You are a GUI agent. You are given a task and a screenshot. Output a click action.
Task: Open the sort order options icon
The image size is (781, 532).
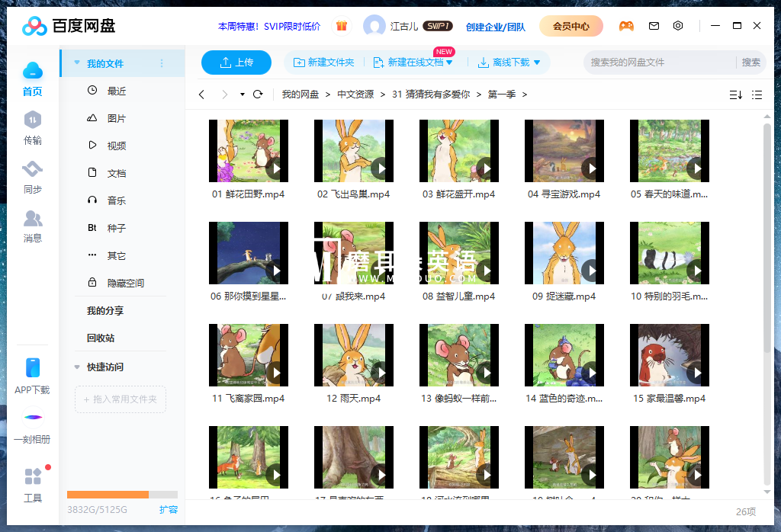(x=735, y=95)
